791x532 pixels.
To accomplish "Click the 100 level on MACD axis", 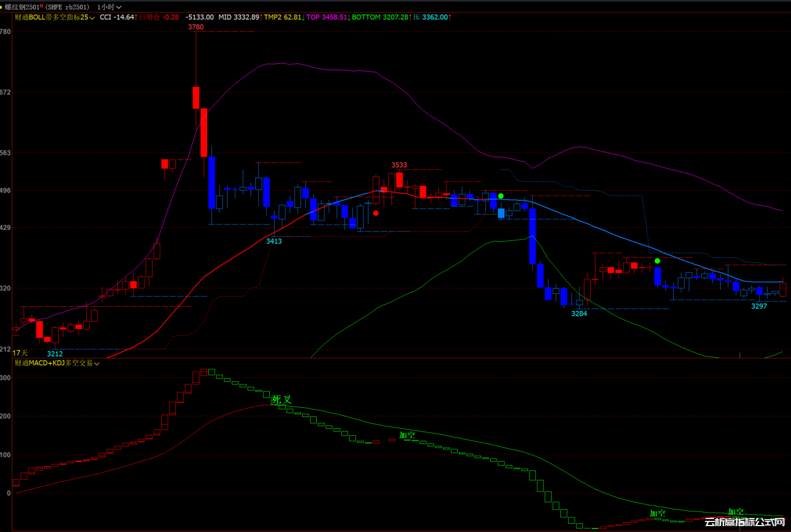I will click(5, 455).
